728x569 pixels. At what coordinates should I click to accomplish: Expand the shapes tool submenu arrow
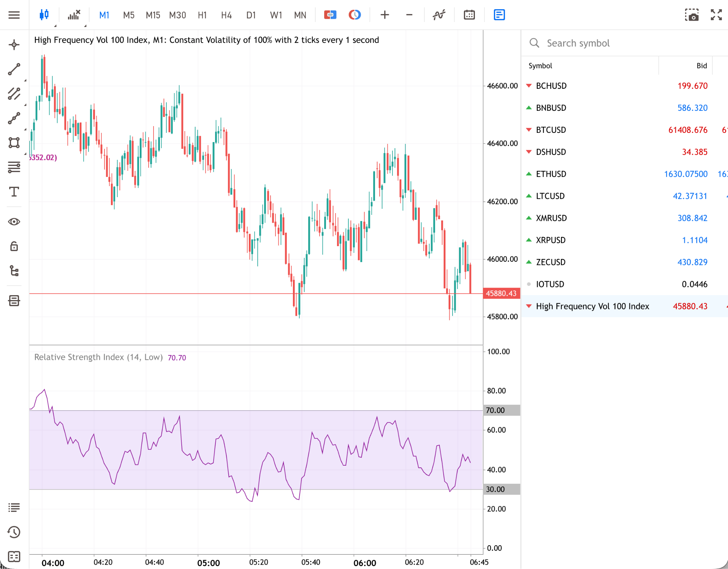25,154
